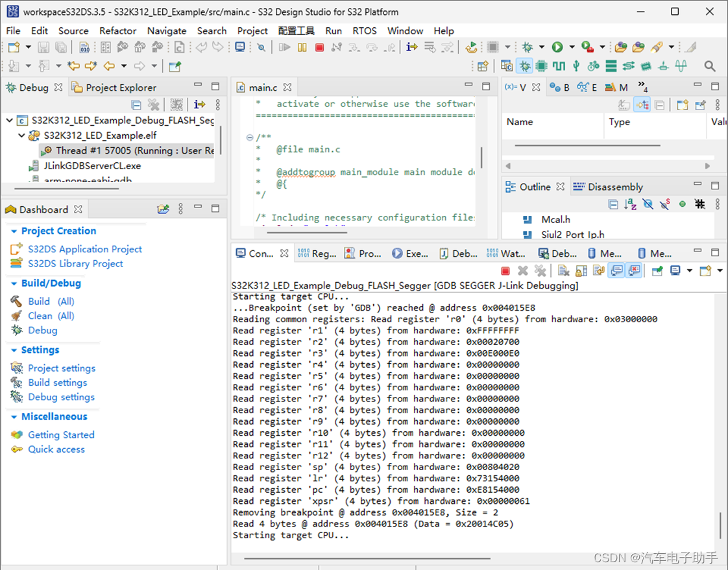Collapse the Miscellaneous dashboard section
728x570 pixels.
coord(14,417)
